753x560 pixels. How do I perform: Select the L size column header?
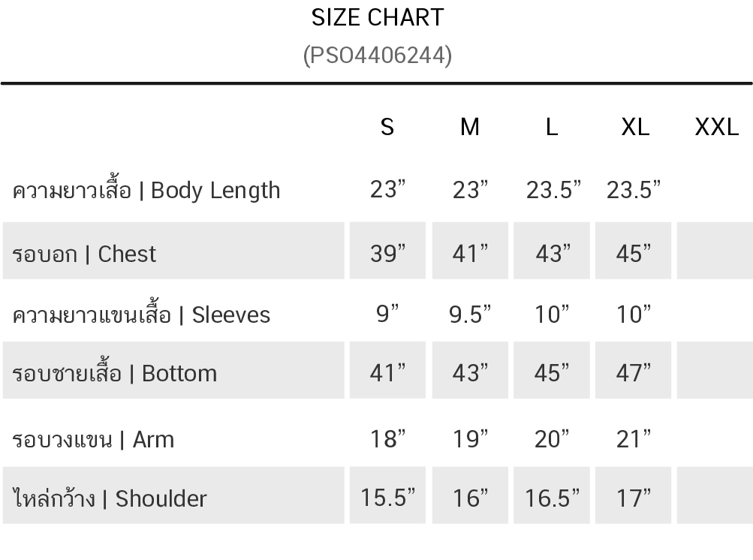[x=552, y=127]
